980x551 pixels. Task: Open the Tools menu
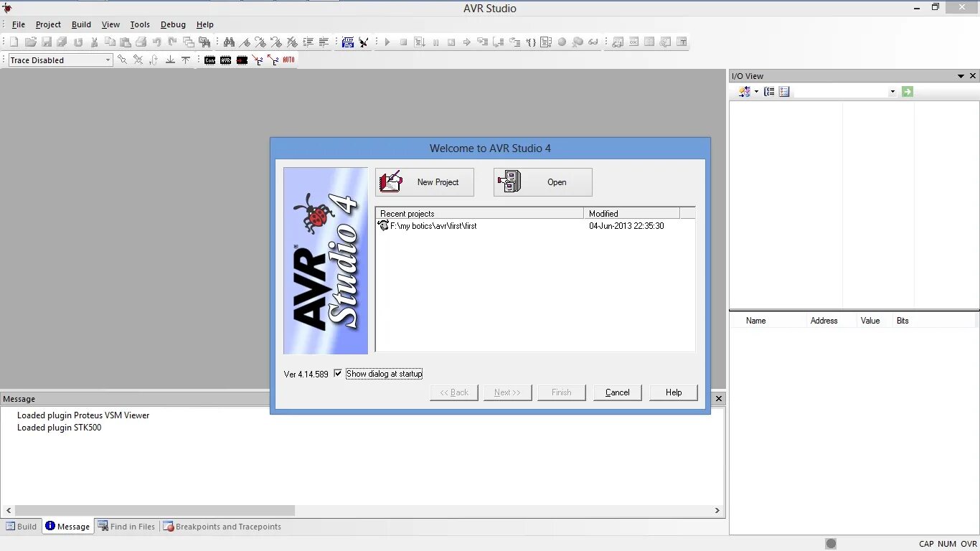(140, 24)
